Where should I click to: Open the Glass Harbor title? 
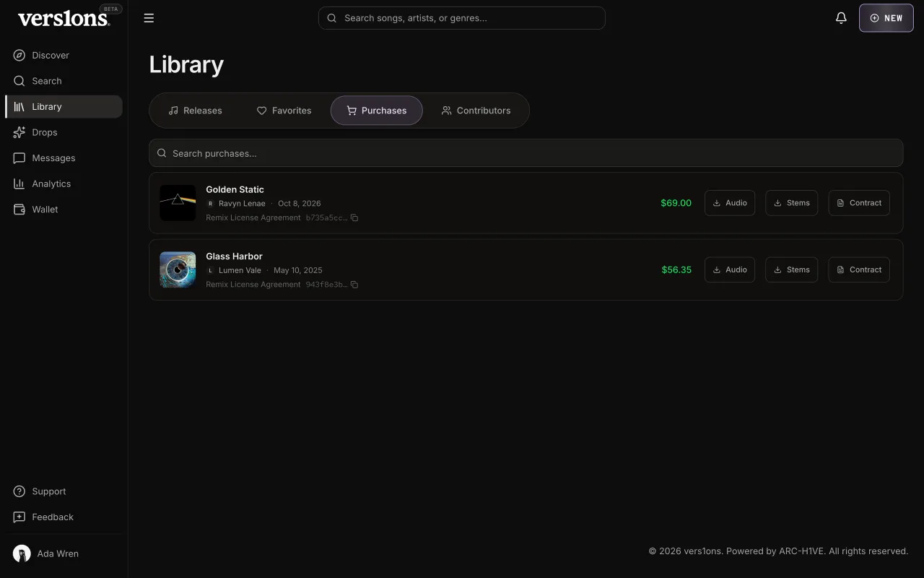coord(235,256)
